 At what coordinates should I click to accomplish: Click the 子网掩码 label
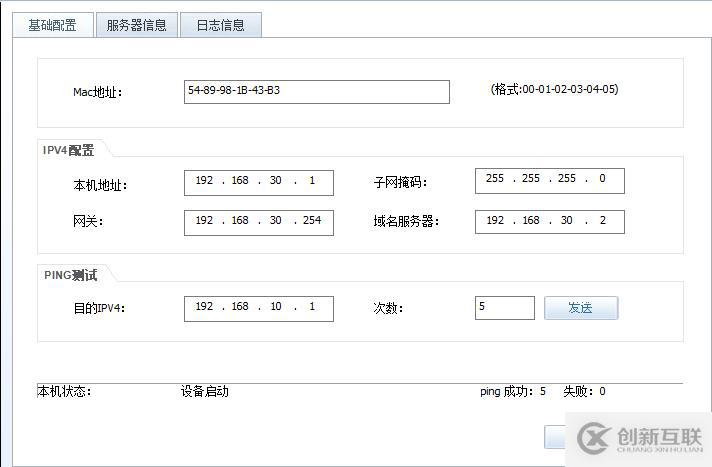pos(400,182)
